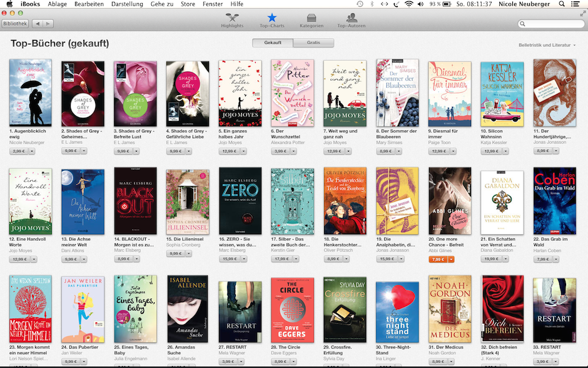
Task: Open Notification Center list icon
Action: pos(575,4)
